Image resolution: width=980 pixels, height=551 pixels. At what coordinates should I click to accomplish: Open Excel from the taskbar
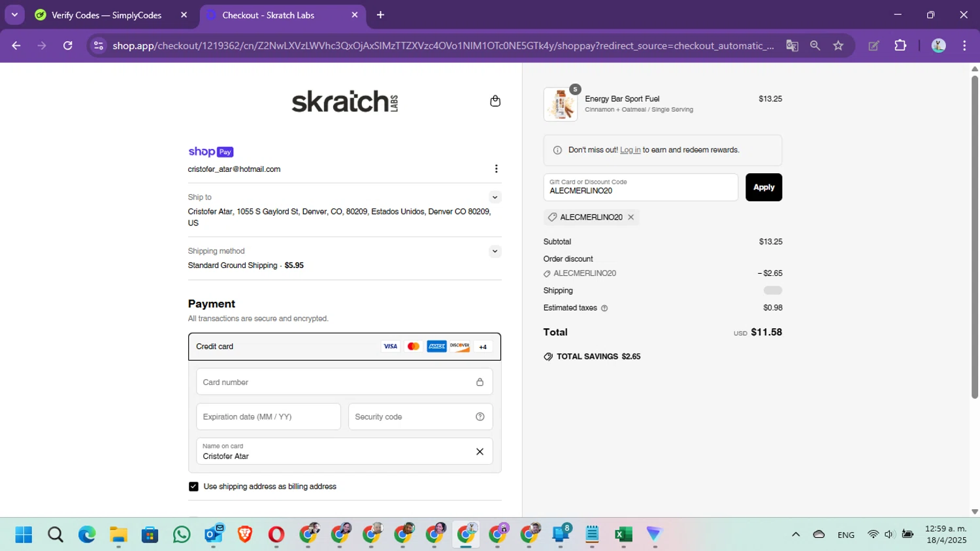(623, 535)
